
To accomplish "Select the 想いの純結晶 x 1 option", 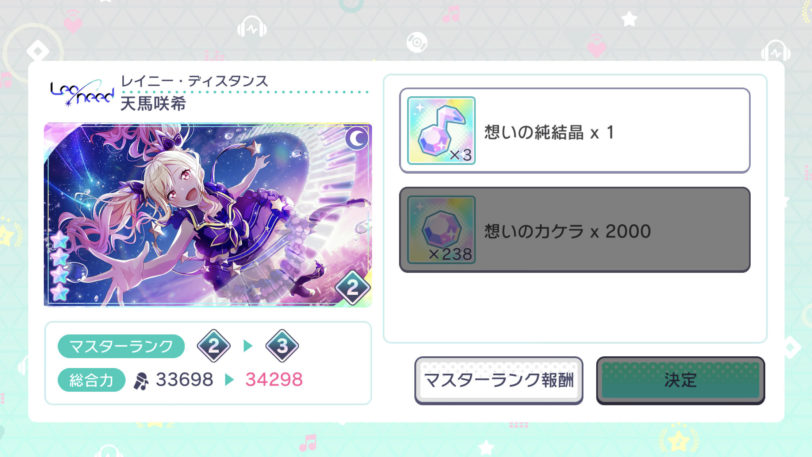I will point(574,131).
